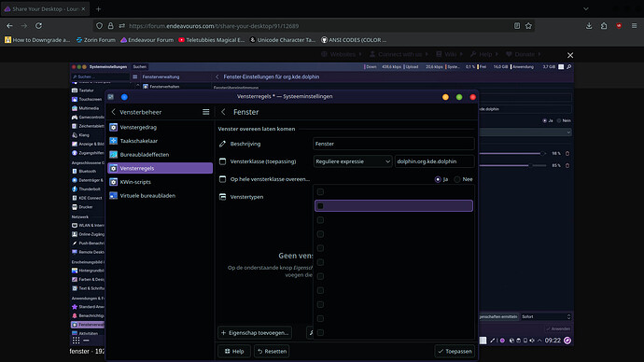Select Nein radio in background German window
Screen dimensions: 644x362
coord(558,120)
